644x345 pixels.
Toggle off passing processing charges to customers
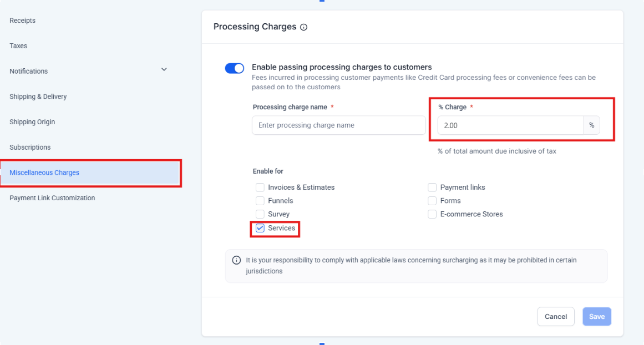pos(235,68)
